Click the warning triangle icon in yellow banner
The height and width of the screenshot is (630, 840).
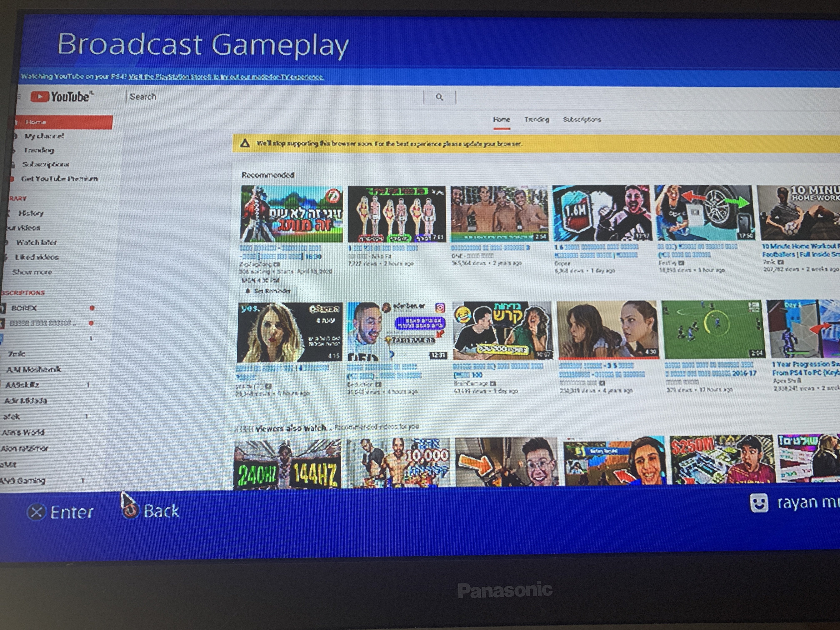click(x=245, y=144)
